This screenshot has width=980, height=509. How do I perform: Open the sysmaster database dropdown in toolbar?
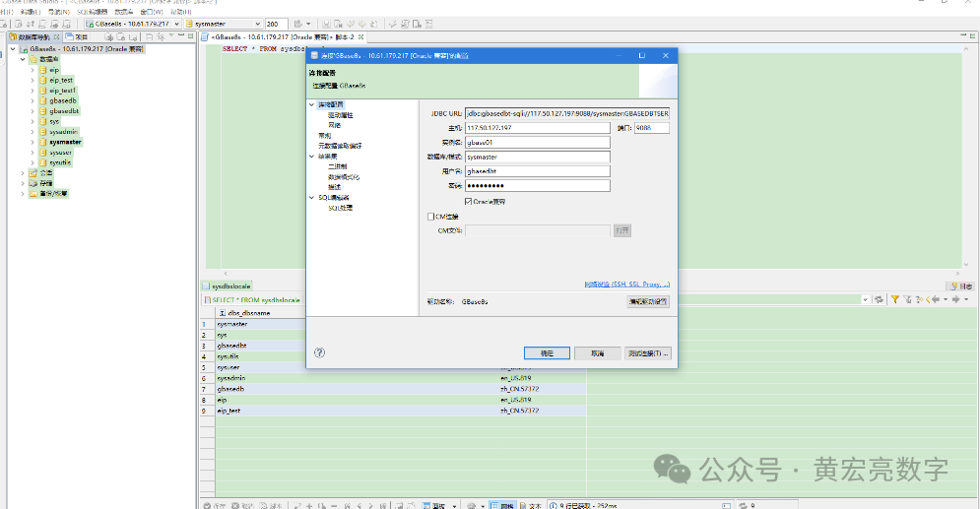(x=257, y=24)
